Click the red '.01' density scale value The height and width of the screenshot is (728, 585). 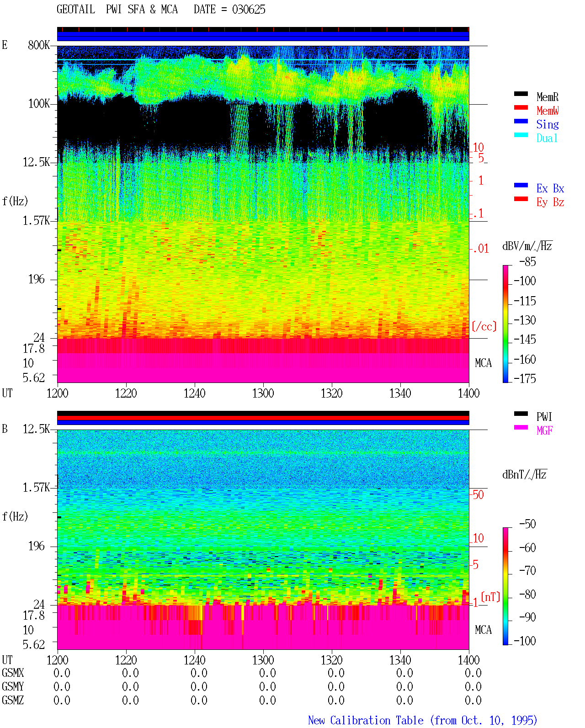[x=481, y=249]
